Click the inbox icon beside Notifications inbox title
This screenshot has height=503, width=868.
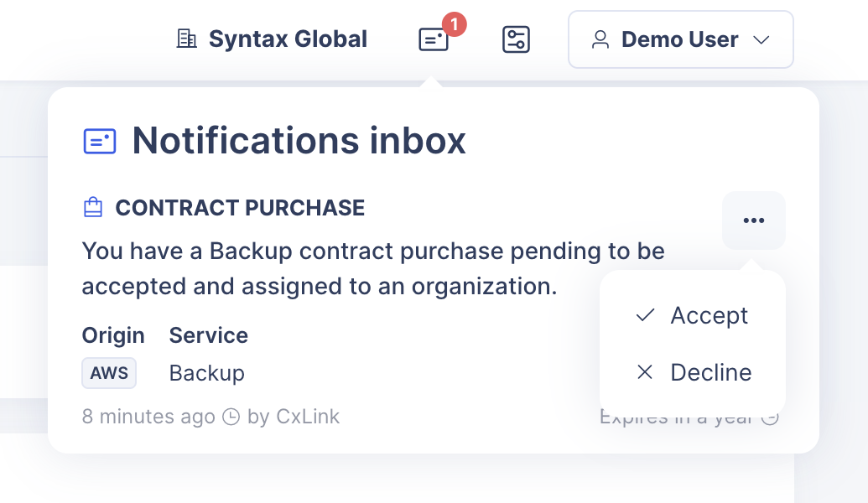click(100, 141)
